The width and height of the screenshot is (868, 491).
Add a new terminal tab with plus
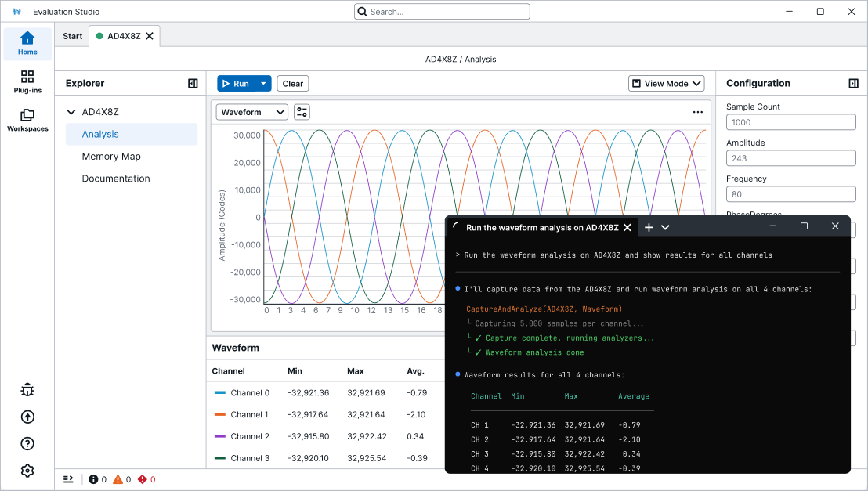649,228
